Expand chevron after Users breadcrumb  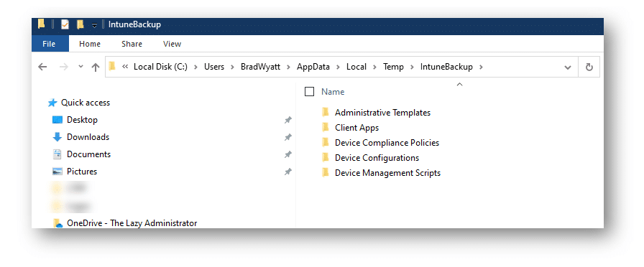(232, 67)
